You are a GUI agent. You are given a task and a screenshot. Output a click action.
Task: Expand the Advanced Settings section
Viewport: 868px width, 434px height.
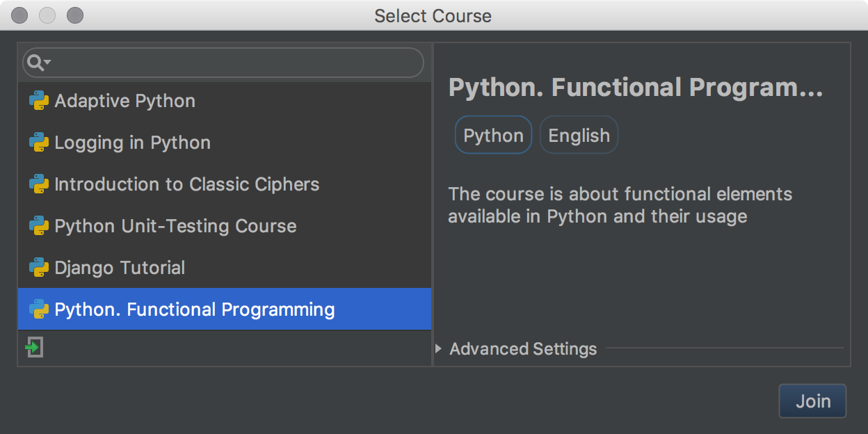pyautogui.click(x=438, y=348)
